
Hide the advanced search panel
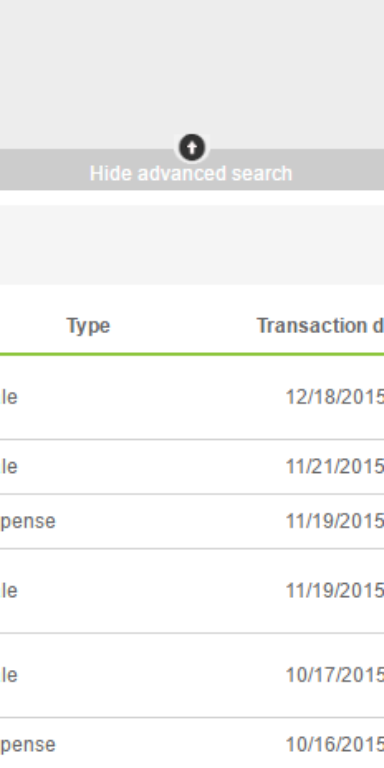(x=191, y=173)
